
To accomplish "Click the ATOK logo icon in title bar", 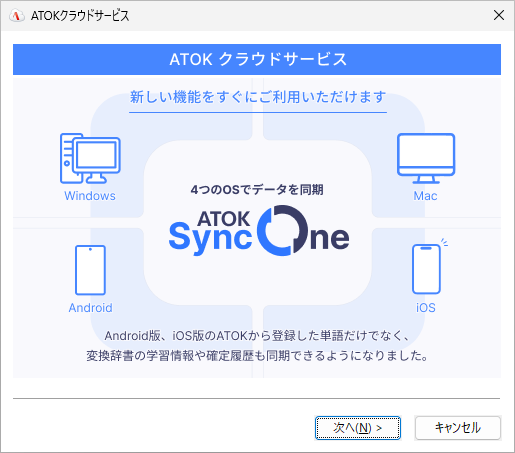I will [16, 16].
